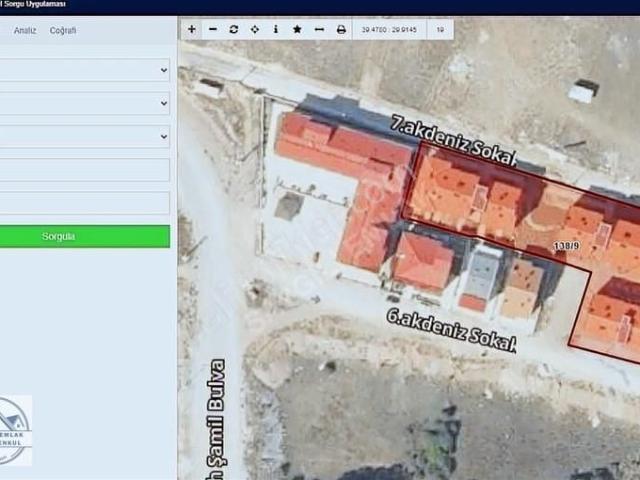Click the star favorites icon
Image resolution: width=640 pixels, height=480 pixels.
pos(297,29)
